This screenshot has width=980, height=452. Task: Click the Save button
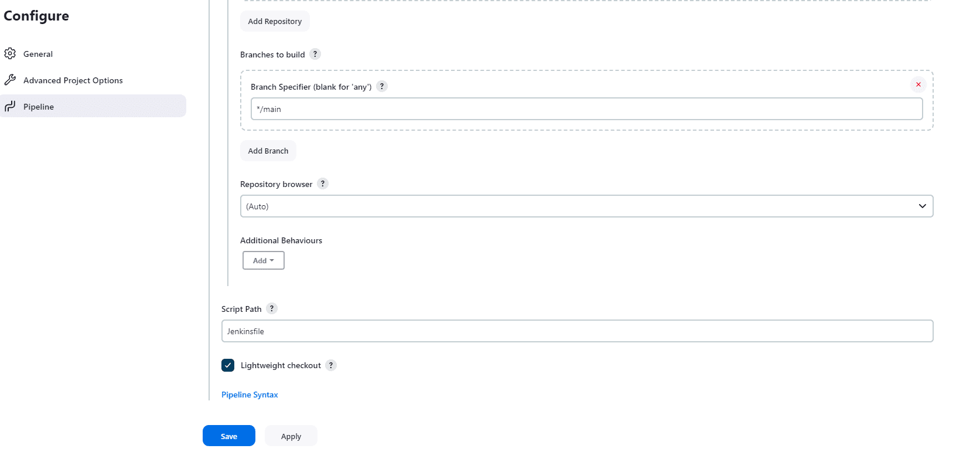click(x=228, y=436)
